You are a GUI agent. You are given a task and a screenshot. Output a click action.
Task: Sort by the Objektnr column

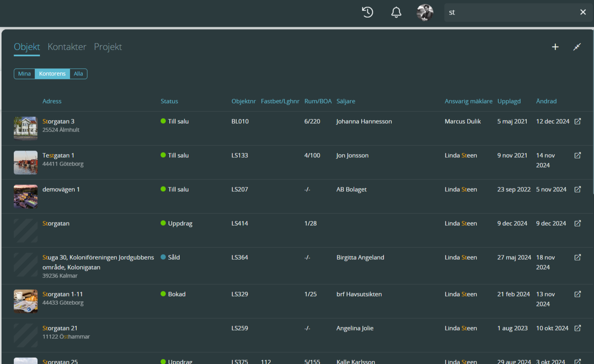(244, 101)
